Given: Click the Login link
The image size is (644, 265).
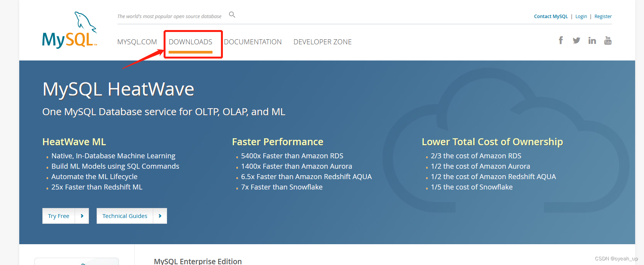Looking at the screenshot, I should [581, 17].
